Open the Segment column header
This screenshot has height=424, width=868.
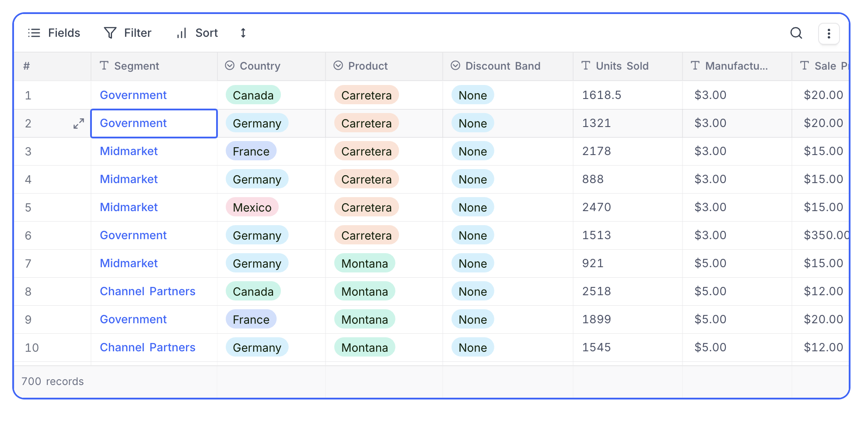[136, 66]
